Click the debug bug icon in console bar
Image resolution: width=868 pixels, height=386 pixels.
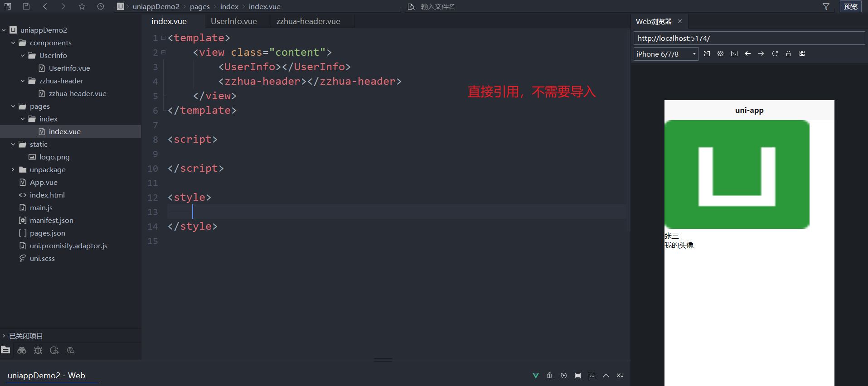tap(550, 376)
